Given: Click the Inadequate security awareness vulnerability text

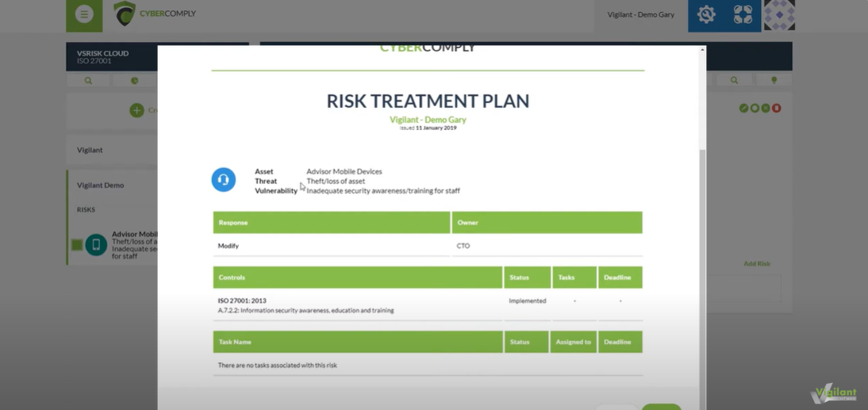Looking at the screenshot, I should point(383,191).
